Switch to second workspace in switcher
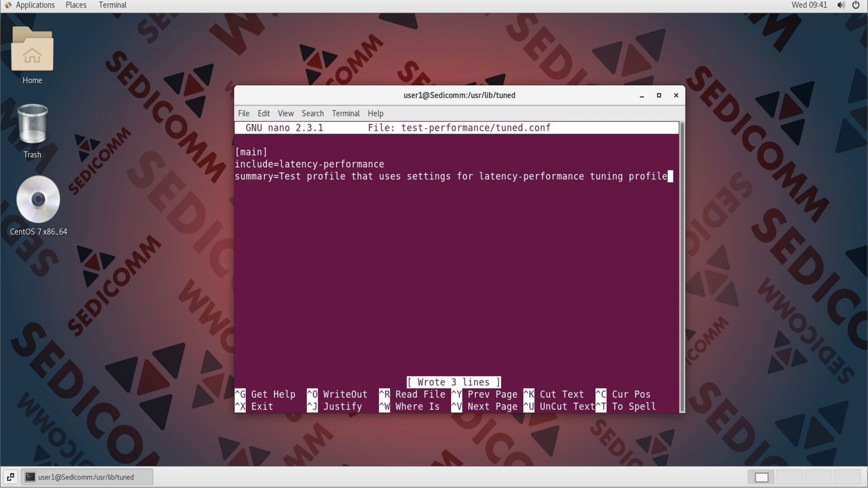The image size is (868, 488). [x=790, y=477]
